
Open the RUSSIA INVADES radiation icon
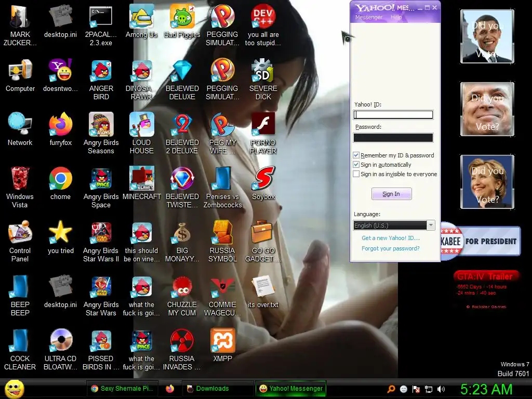[182, 349]
